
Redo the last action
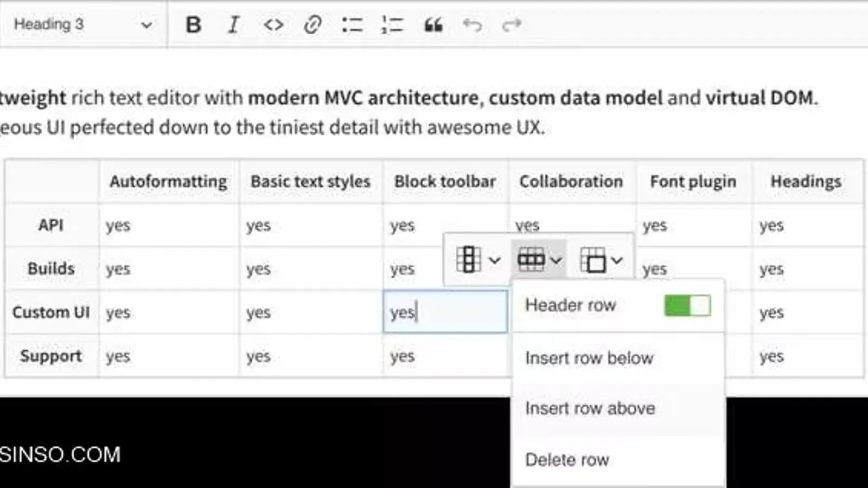point(510,24)
